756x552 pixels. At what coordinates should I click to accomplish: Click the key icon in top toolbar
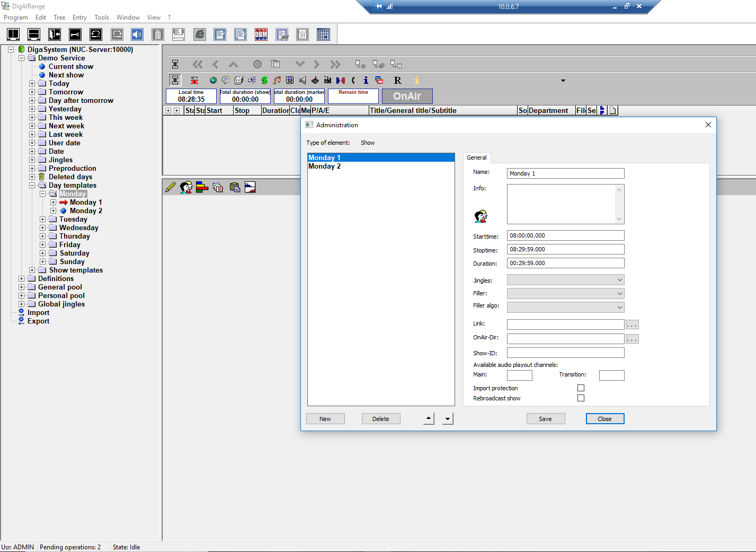pyautogui.click(x=75, y=34)
